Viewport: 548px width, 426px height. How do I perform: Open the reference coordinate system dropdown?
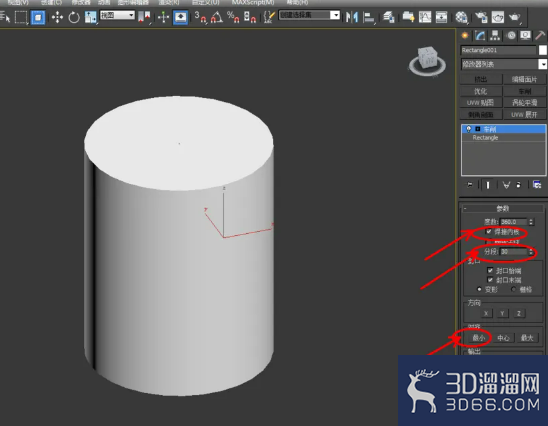click(x=117, y=15)
